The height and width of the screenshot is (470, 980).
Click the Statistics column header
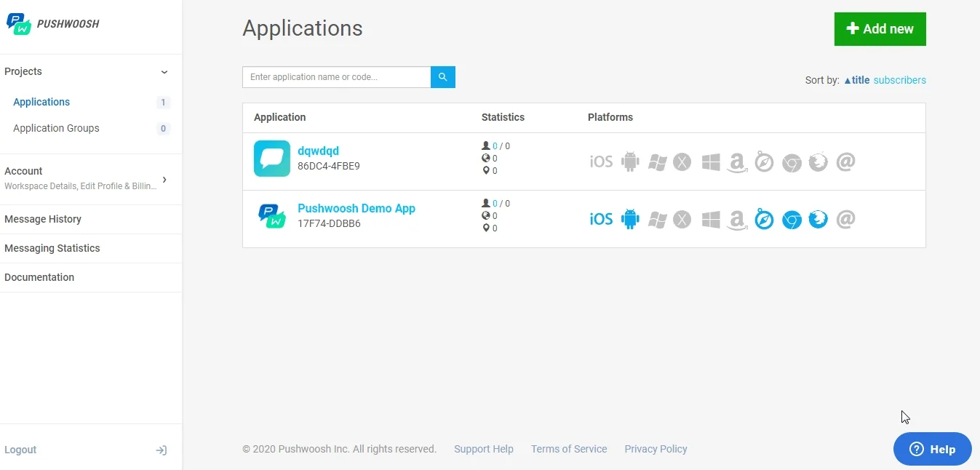[503, 117]
